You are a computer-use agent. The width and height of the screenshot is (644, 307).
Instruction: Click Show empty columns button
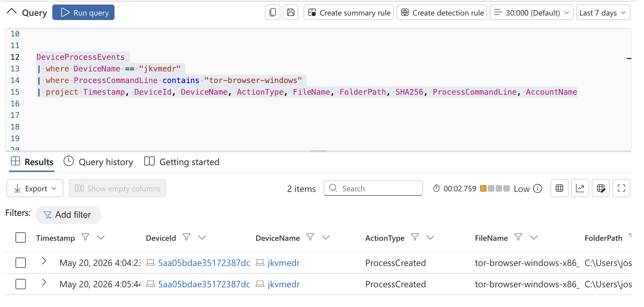click(117, 188)
